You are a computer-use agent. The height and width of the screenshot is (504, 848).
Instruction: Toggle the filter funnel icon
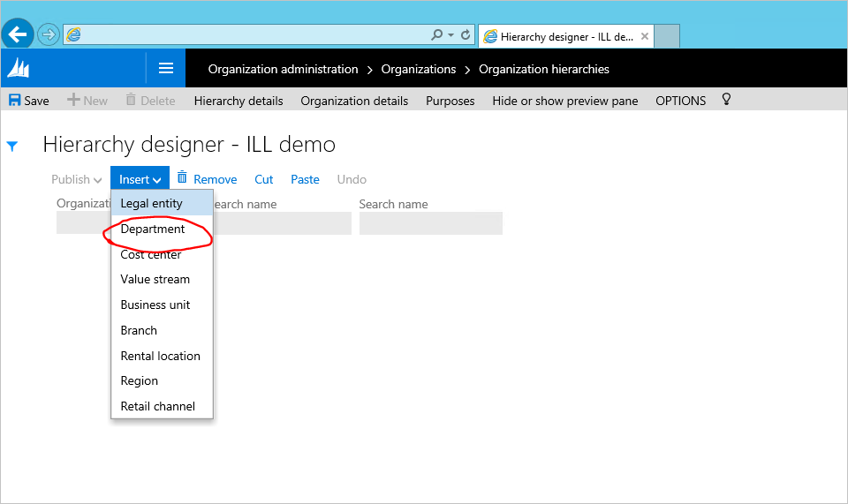tap(11, 146)
